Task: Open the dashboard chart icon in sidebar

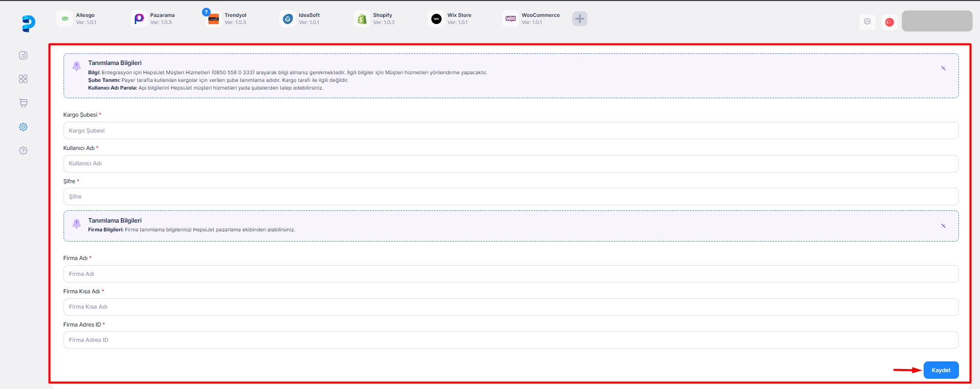Action: pyautogui.click(x=23, y=55)
